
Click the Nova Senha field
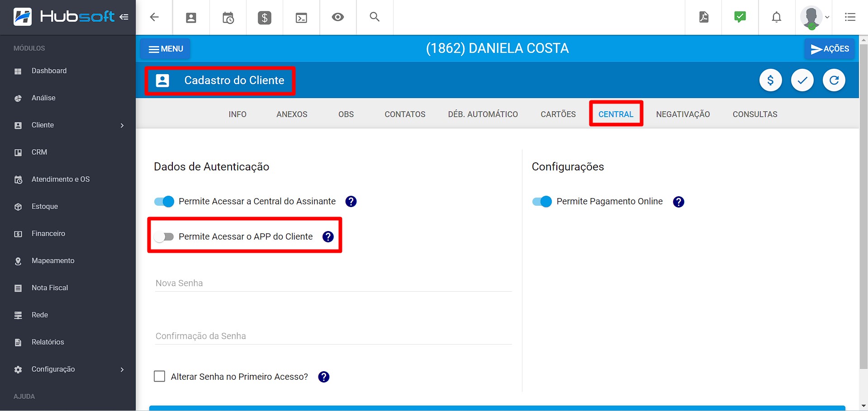click(x=333, y=283)
